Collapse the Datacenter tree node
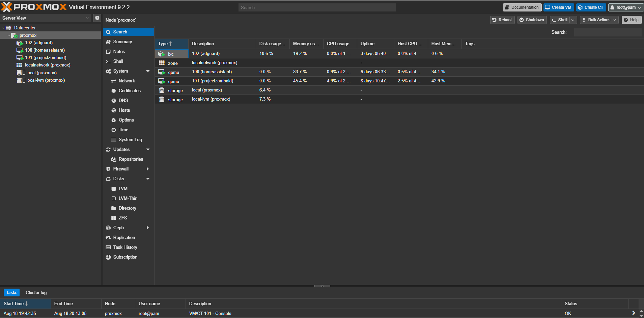 click(x=3, y=28)
